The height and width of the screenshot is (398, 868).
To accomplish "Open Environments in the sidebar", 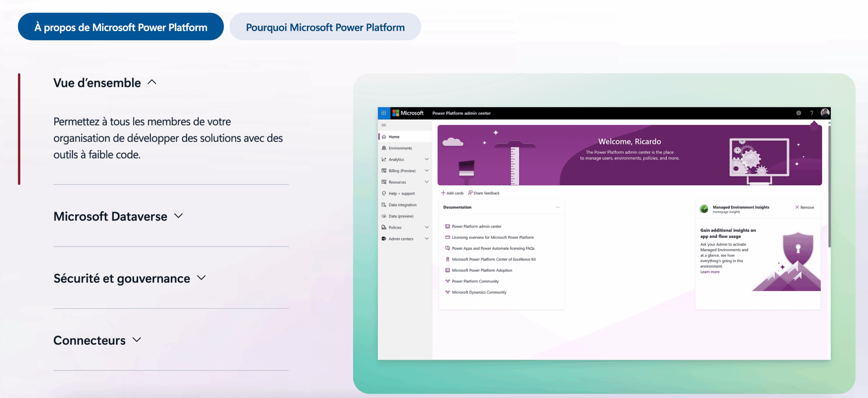I will tap(400, 148).
